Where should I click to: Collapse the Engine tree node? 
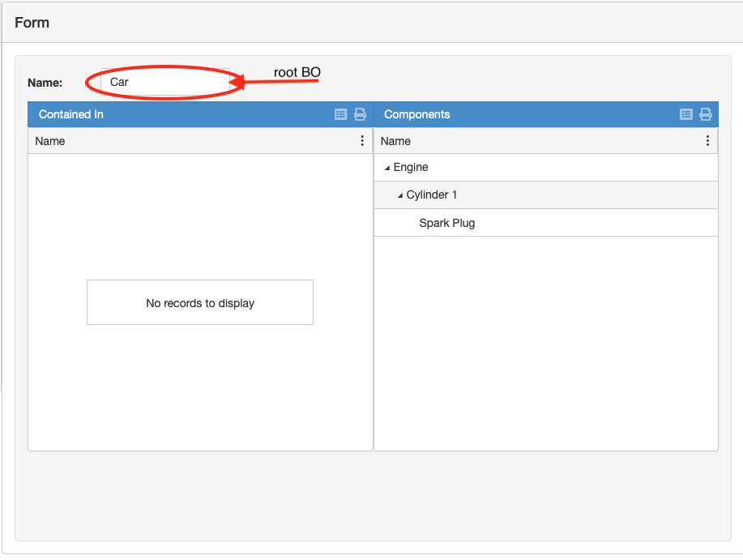[x=387, y=168]
